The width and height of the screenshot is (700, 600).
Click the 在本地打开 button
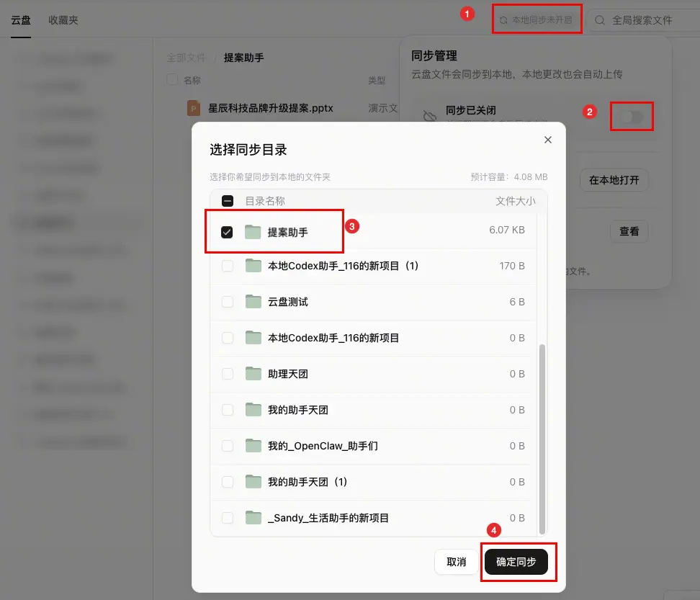(614, 180)
